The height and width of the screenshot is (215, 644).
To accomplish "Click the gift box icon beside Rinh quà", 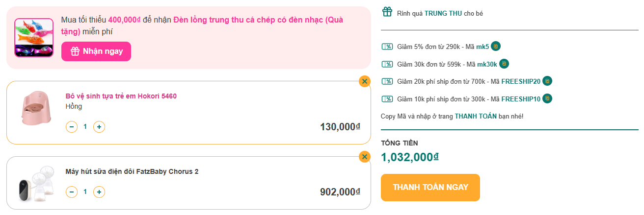I will 387,12.
